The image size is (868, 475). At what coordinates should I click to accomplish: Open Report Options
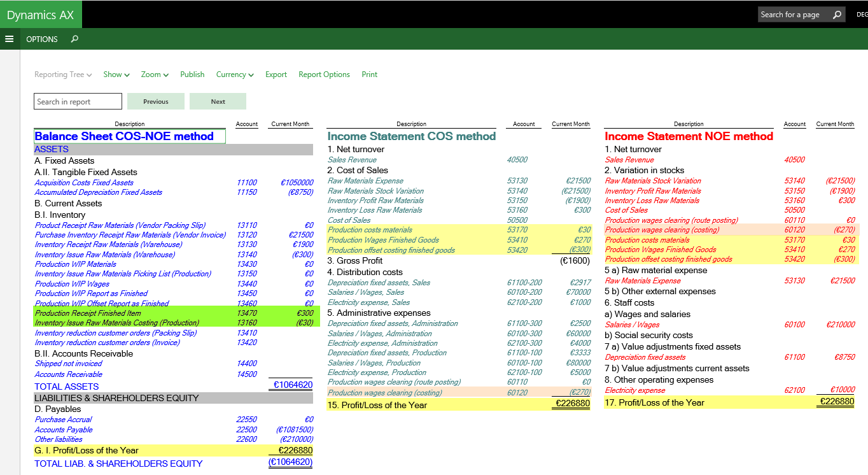(x=324, y=74)
